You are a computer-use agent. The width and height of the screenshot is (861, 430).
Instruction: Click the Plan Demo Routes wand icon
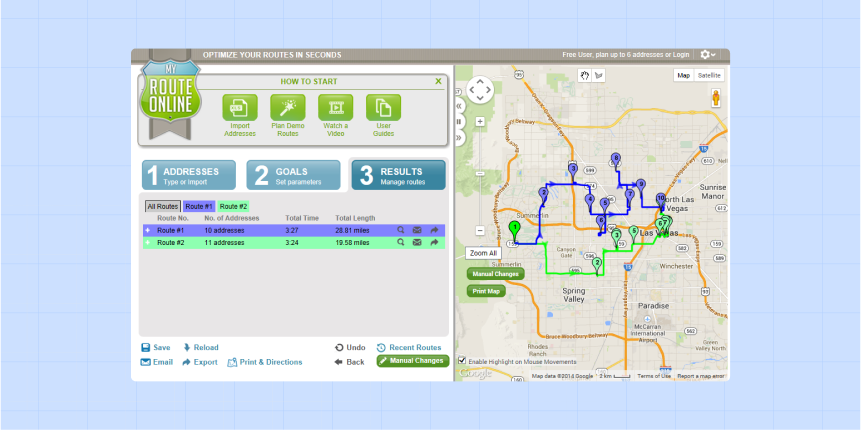(x=288, y=108)
